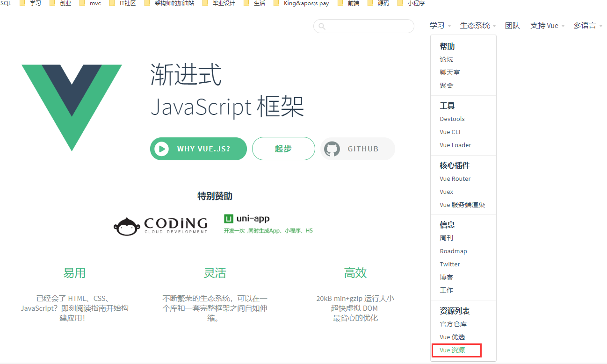The image size is (607, 364).
Task: Select Vue 资源 in the resource list
Action: pyautogui.click(x=452, y=350)
